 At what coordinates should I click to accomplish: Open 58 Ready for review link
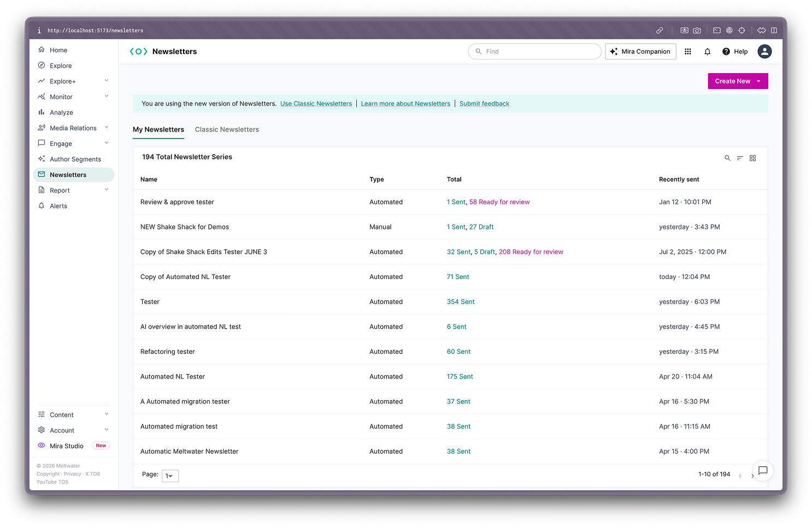[x=499, y=202]
